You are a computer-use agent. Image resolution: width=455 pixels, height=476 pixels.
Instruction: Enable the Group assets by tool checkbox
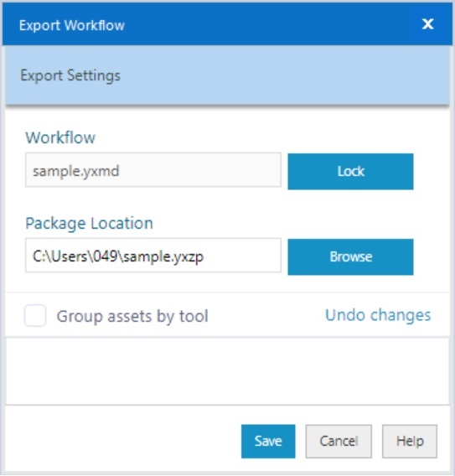(x=35, y=315)
